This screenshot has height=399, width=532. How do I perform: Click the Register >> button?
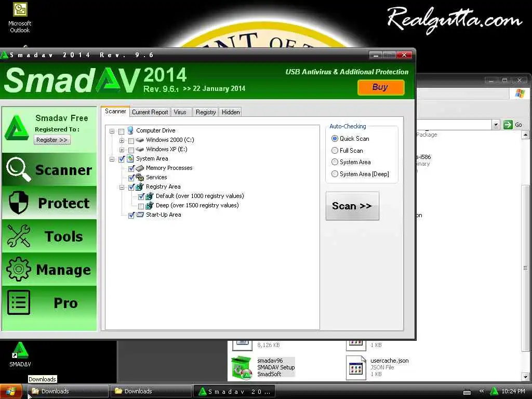pyautogui.click(x=52, y=140)
